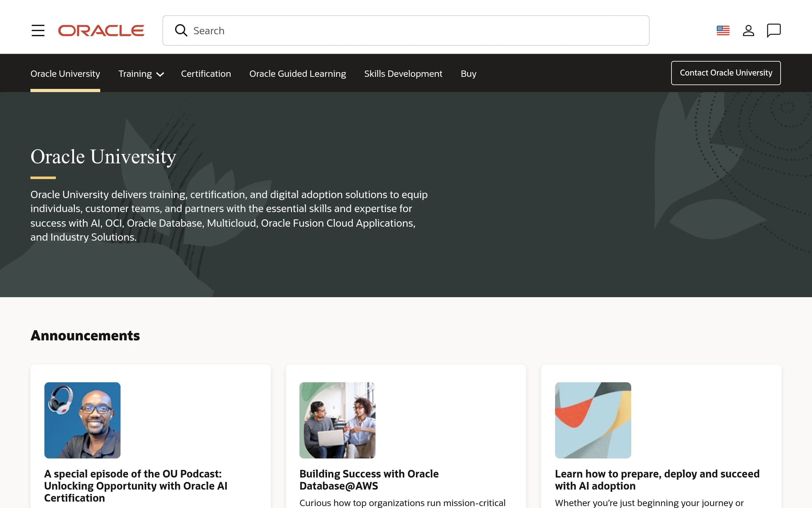The height and width of the screenshot is (508, 812).
Task: Open the AI adoption abstract thumbnail
Action: (x=593, y=420)
